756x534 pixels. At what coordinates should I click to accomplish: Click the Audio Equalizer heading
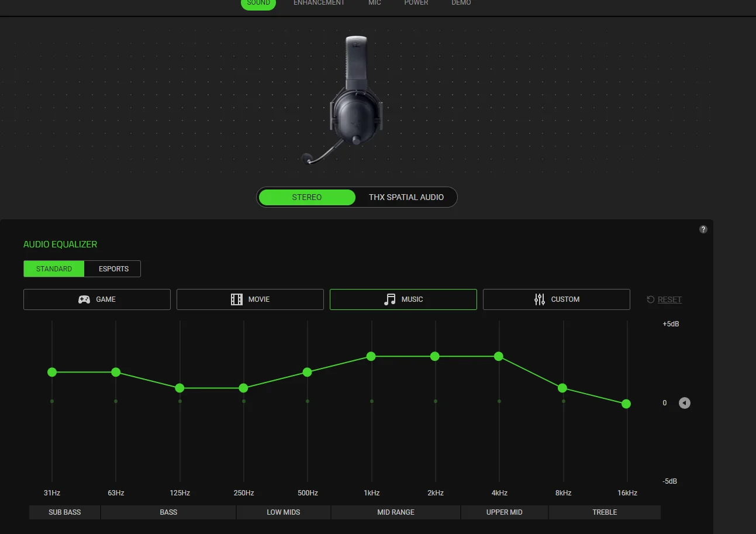(60, 244)
